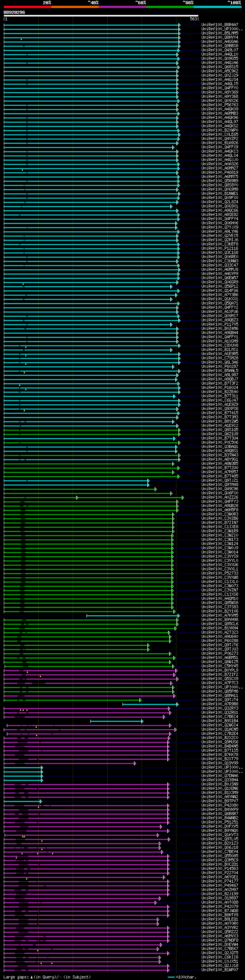Select hit label UniRef100_C0LE65

(x=220, y=135)
